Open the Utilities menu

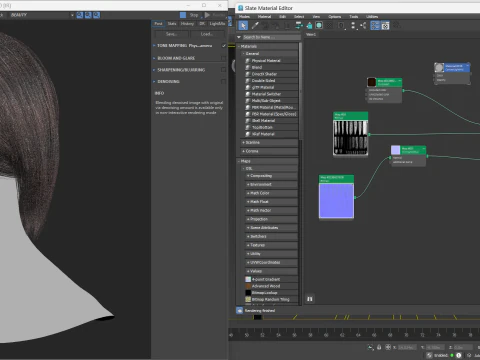click(372, 17)
